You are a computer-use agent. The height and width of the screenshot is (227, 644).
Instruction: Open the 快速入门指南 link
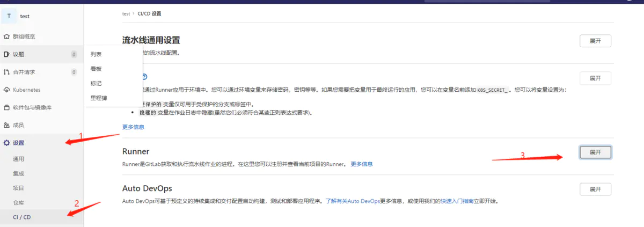point(457,201)
